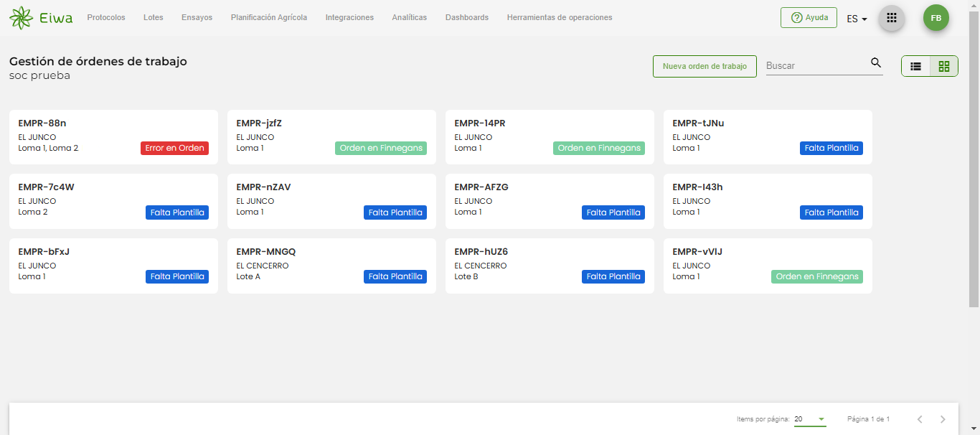Go to next page arrow
The height and width of the screenshot is (435, 980).
pyautogui.click(x=943, y=419)
